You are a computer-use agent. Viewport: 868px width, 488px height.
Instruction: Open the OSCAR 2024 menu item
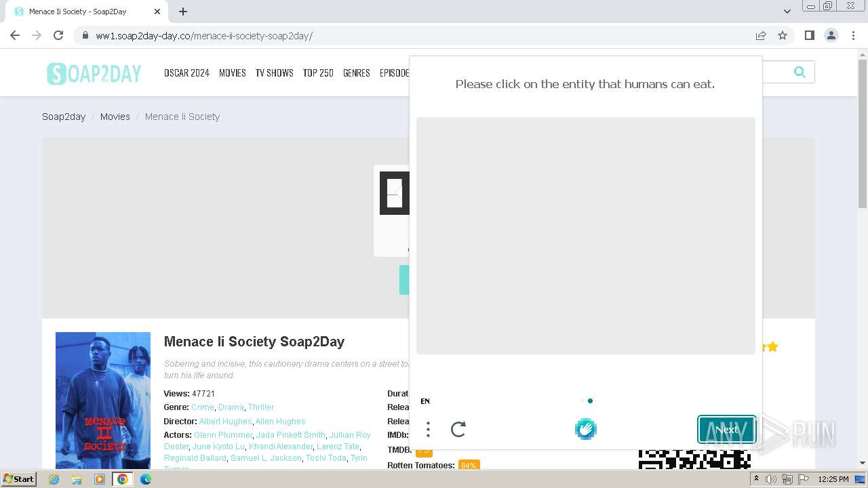coord(186,73)
